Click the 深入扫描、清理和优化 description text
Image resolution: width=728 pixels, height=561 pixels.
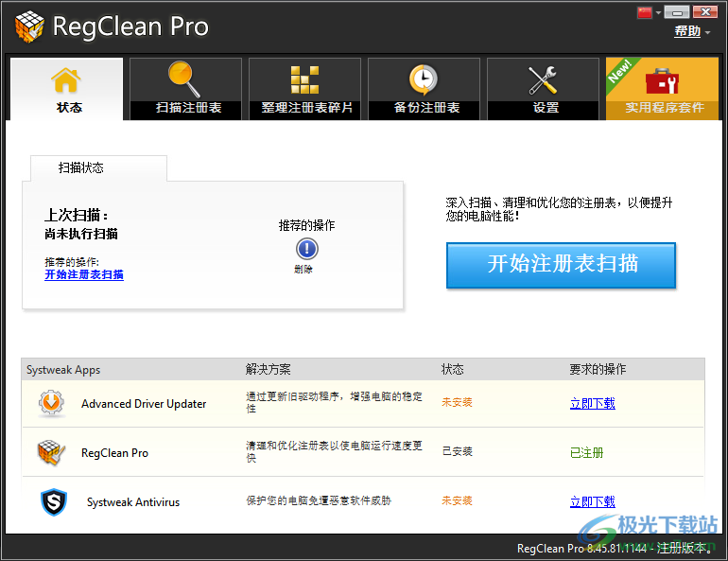pos(559,209)
